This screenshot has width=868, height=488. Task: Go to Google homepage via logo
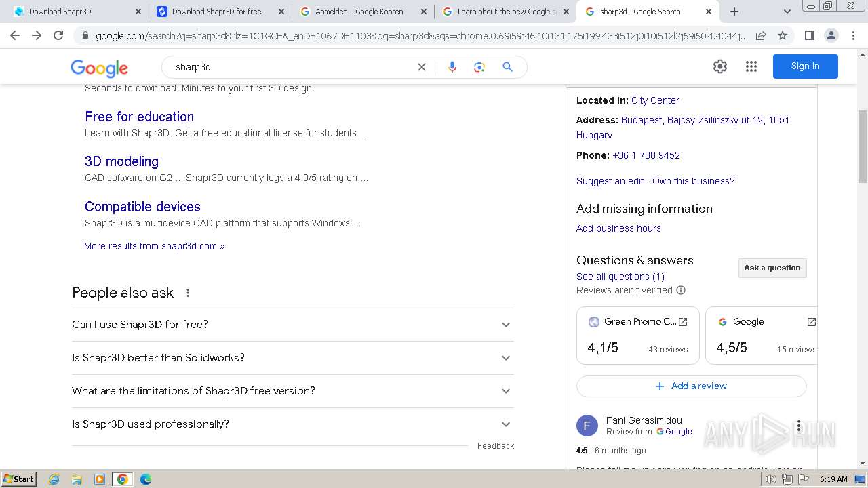coord(99,68)
